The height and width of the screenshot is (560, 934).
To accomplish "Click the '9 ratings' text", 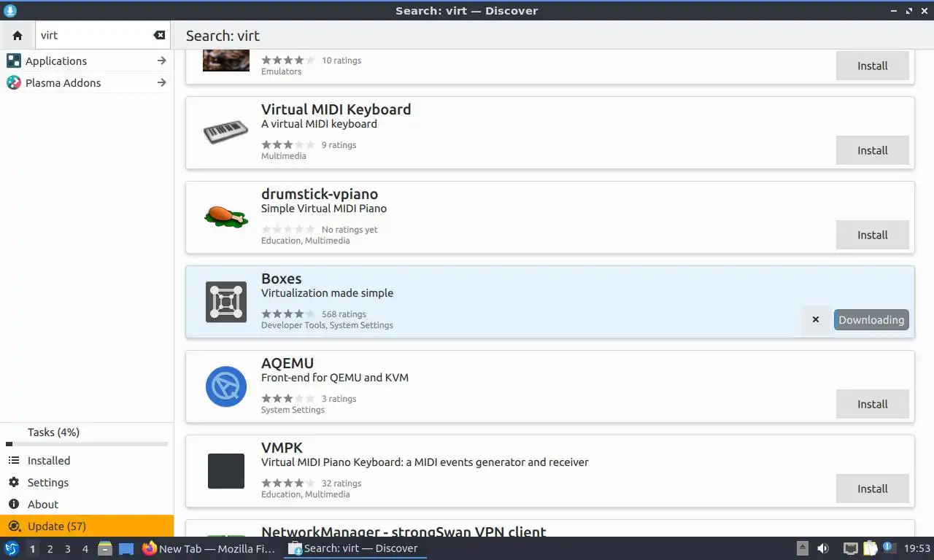I will click(x=339, y=145).
